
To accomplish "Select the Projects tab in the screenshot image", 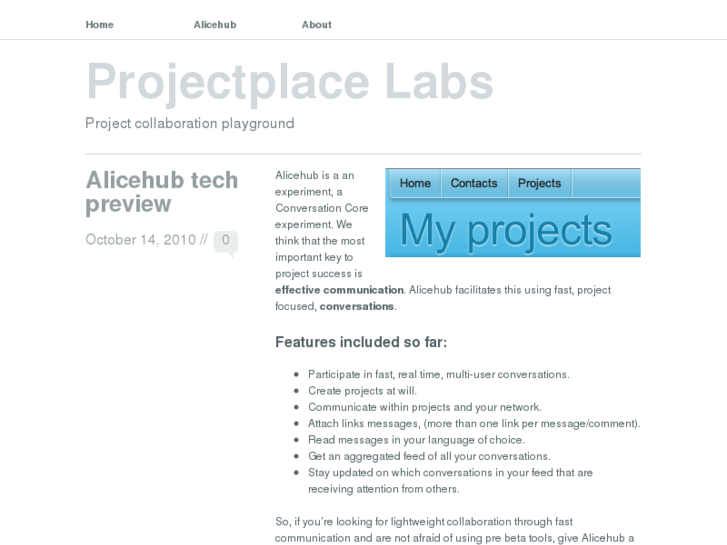I will tap(540, 183).
